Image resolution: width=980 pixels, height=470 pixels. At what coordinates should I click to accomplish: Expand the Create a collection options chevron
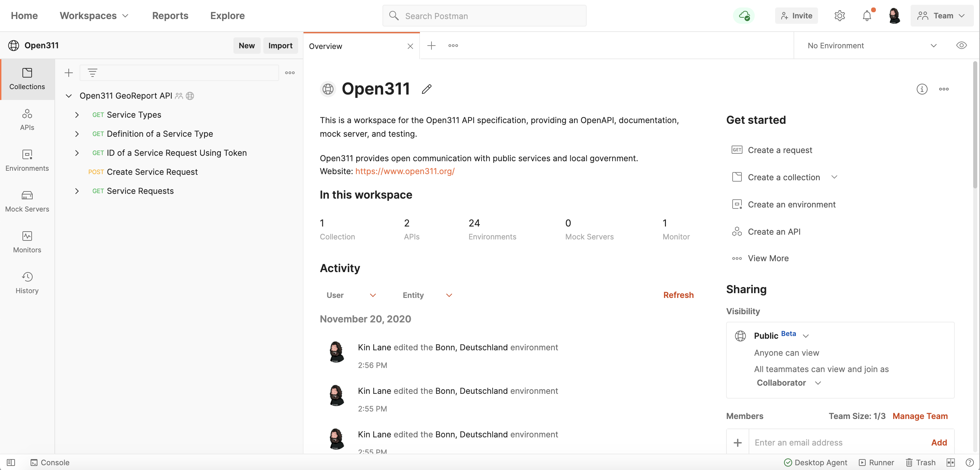tap(834, 177)
